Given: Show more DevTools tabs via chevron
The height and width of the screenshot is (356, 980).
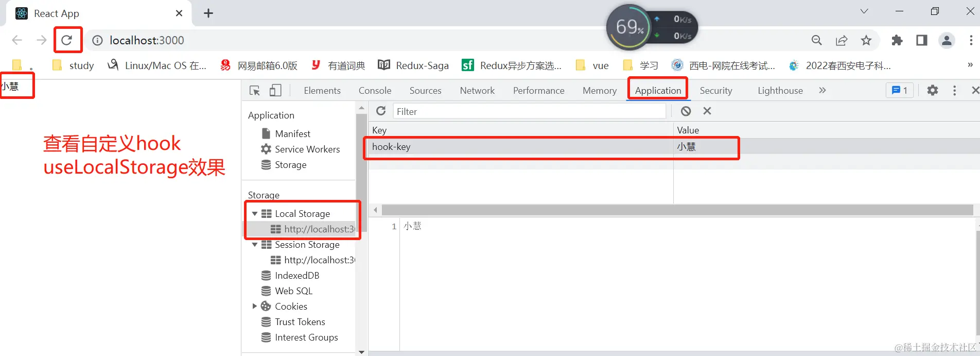Looking at the screenshot, I should pyautogui.click(x=822, y=90).
